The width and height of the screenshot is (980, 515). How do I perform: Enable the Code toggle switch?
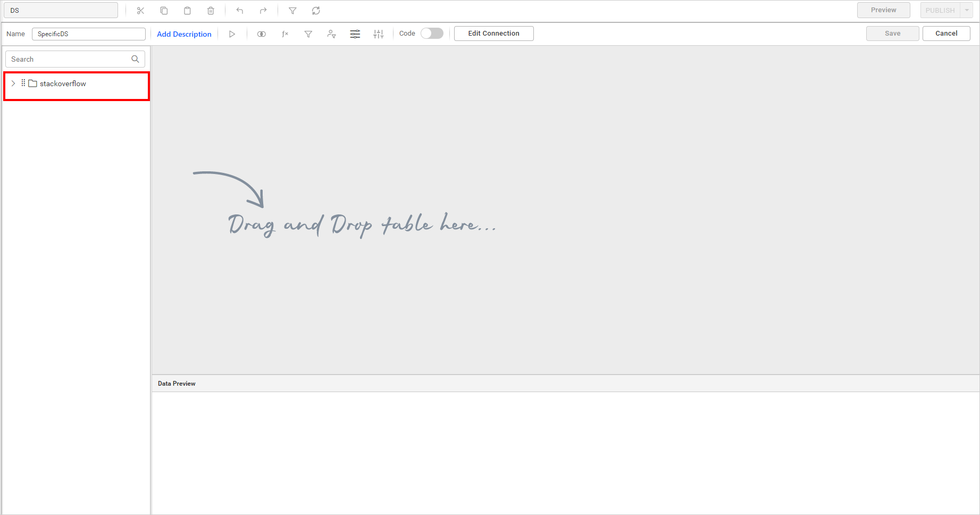[431, 34]
